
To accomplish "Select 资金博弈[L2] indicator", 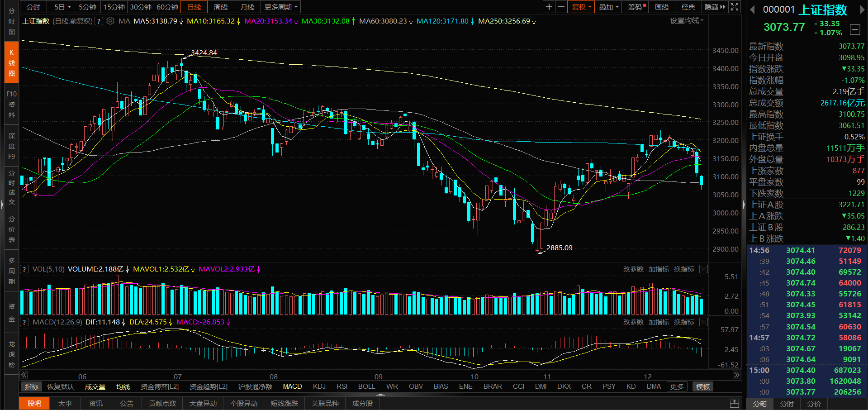I will point(160,386).
